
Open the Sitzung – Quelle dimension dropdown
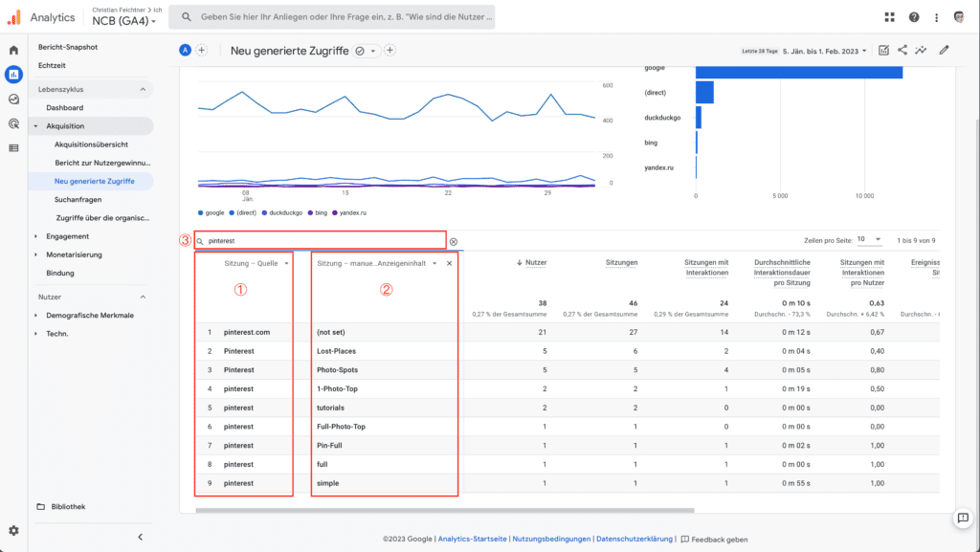pos(286,263)
